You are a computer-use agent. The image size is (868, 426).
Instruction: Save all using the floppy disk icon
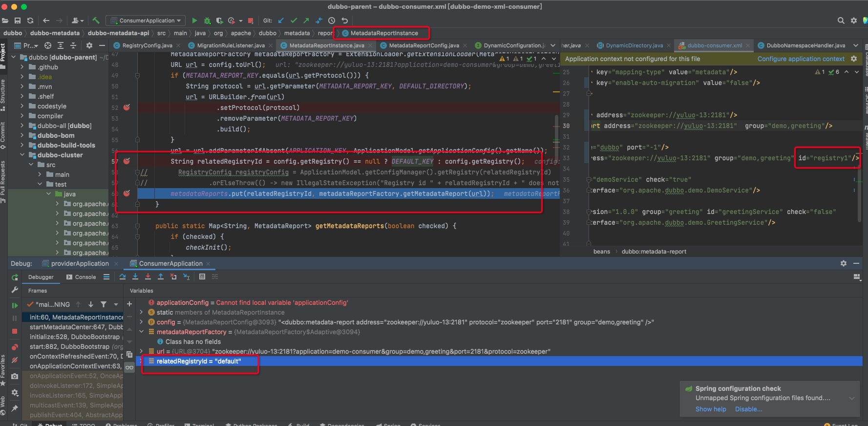[x=18, y=21]
